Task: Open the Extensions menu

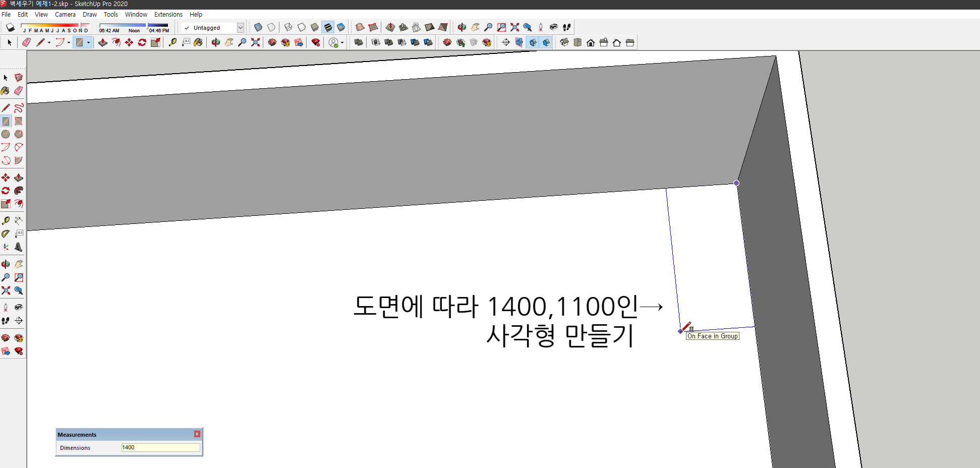Action: click(x=168, y=14)
